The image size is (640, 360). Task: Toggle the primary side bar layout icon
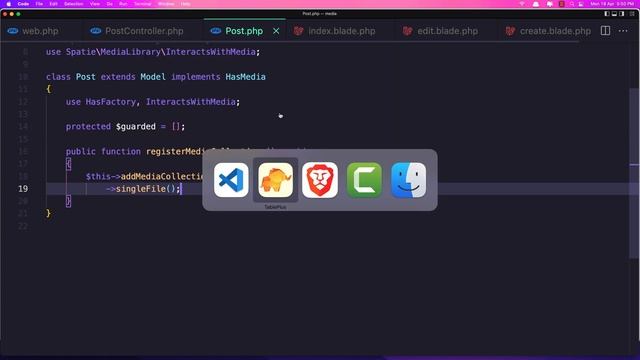pyautogui.click(x=607, y=14)
